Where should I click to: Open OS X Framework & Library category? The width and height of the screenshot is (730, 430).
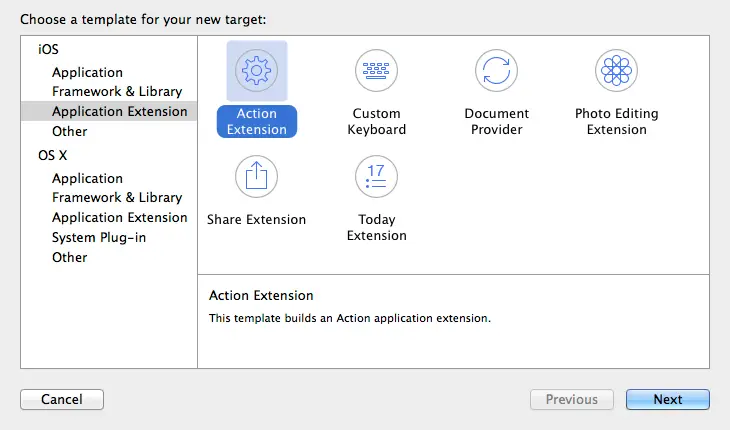coord(117,197)
